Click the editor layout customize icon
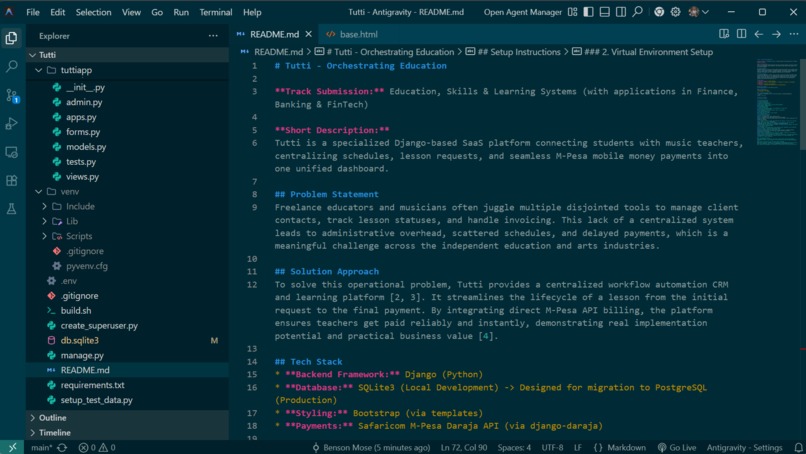Screen dimensions: 806x454 (x=572, y=12)
